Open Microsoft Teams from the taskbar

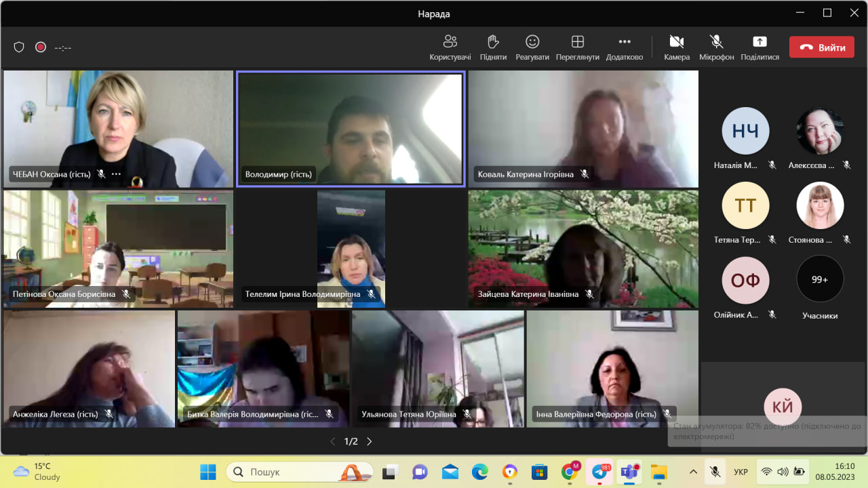pos(630,472)
